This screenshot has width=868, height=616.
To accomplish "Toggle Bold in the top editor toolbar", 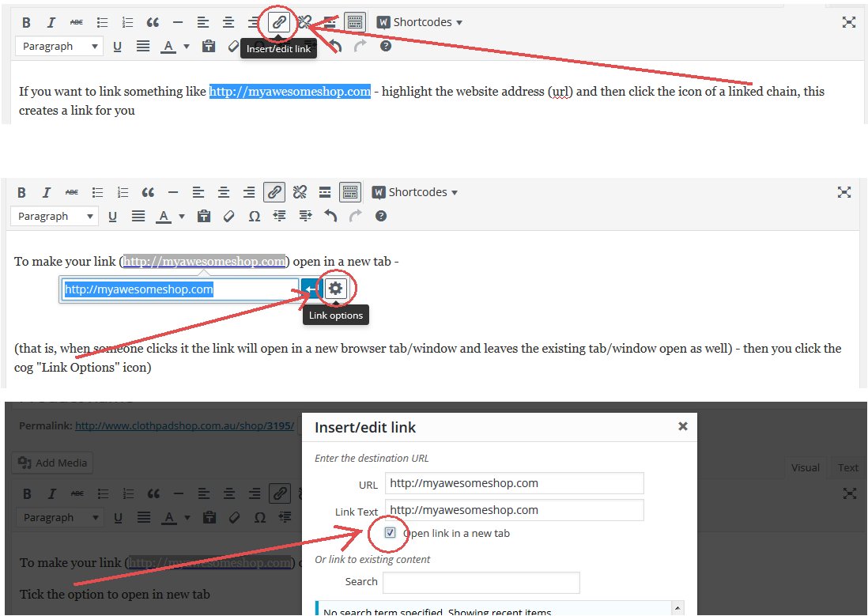I will click(x=26, y=22).
